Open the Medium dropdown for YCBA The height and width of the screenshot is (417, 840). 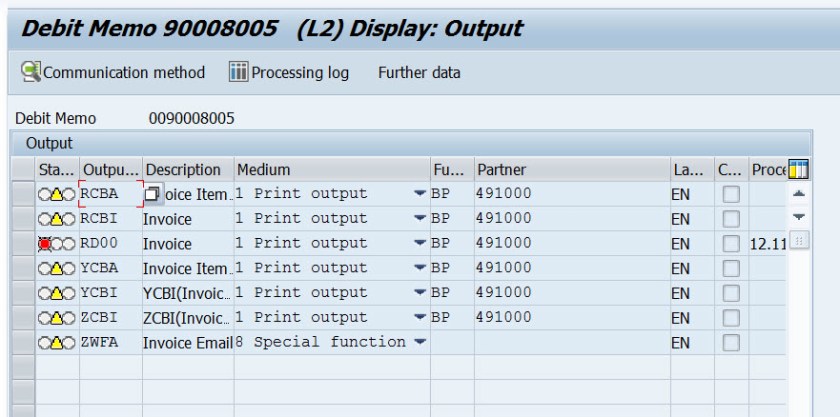coord(420,267)
